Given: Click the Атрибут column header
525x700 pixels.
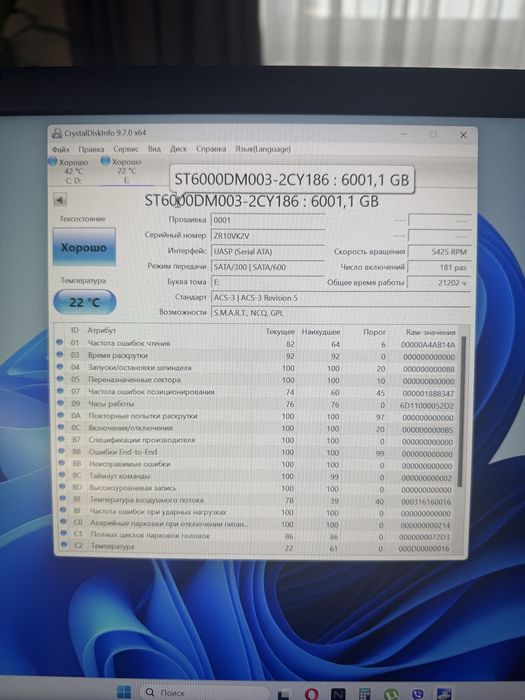Looking at the screenshot, I should click(102, 330).
